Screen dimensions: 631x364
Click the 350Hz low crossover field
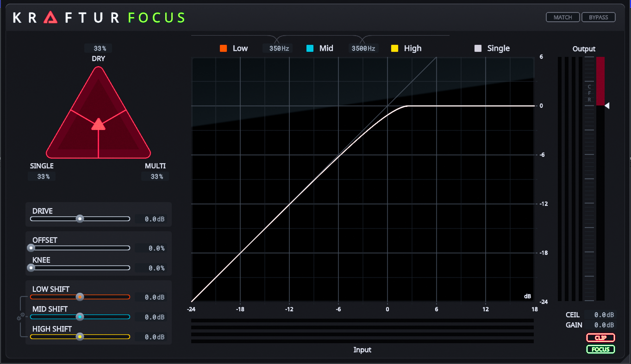coord(277,49)
